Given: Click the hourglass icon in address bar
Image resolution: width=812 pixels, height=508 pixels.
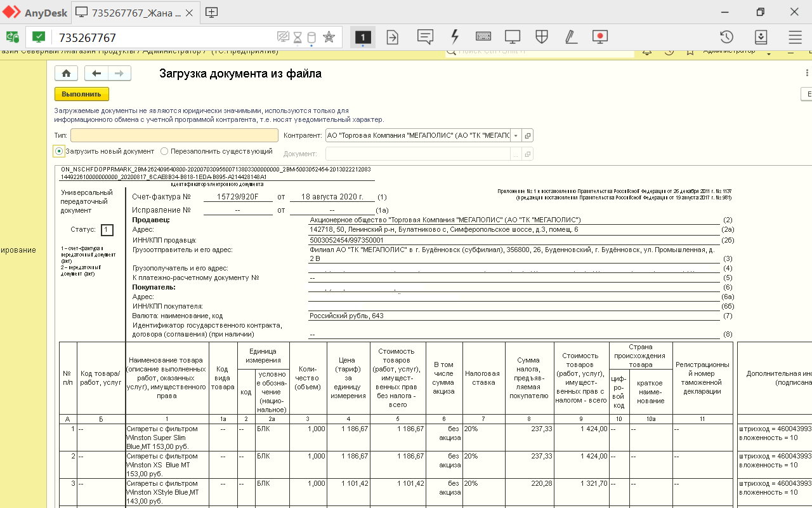Looking at the screenshot, I should coord(298,37).
